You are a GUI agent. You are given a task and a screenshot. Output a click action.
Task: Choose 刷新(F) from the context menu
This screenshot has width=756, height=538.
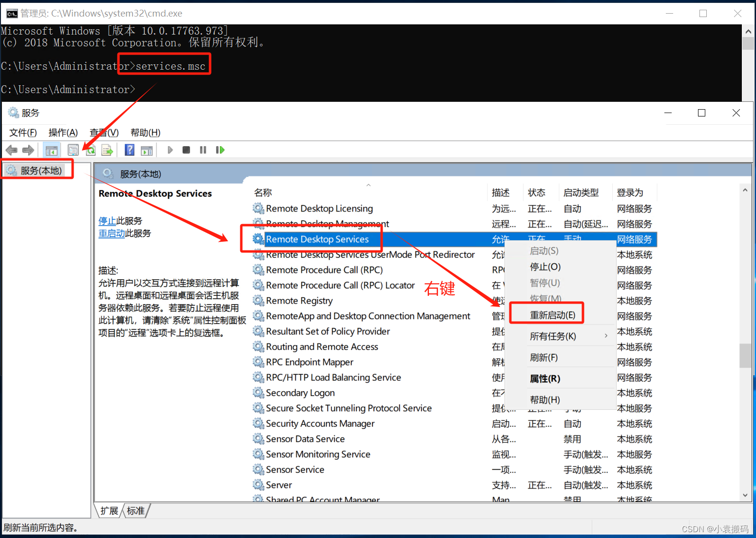(561, 357)
